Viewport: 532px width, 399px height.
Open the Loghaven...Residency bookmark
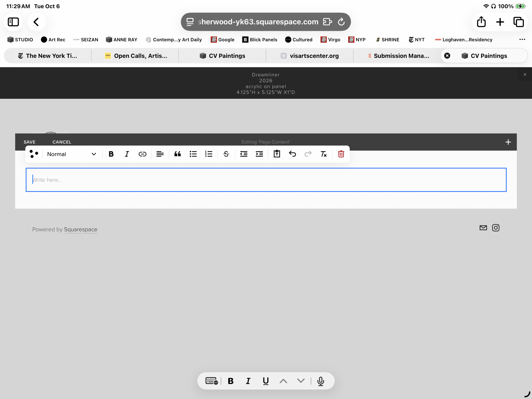pos(464,40)
